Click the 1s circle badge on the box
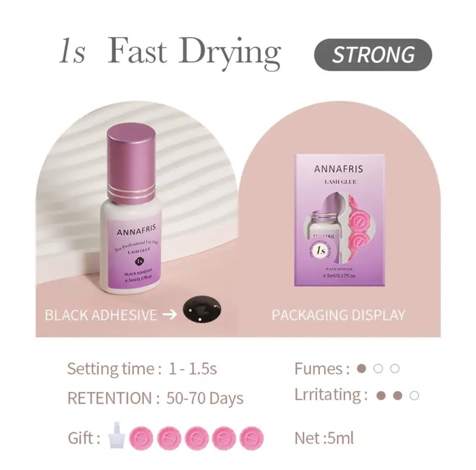Screen dimensions: 476x470 [321, 251]
